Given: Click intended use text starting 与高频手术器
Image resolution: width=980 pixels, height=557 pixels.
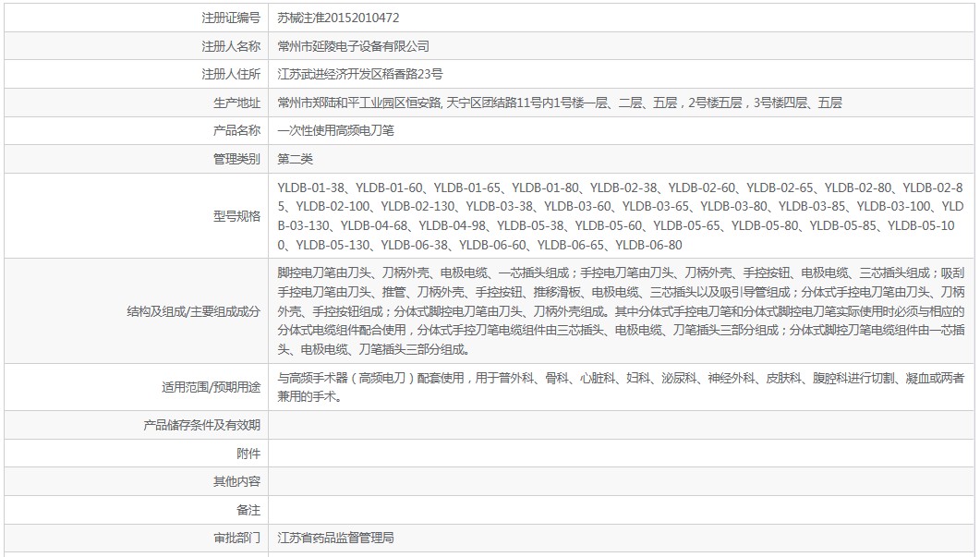Looking at the screenshot, I should (622, 388).
